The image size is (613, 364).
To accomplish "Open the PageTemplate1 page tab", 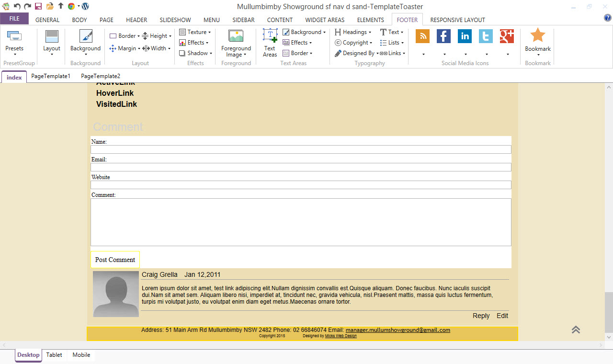I will pyautogui.click(x=51, y=76).
